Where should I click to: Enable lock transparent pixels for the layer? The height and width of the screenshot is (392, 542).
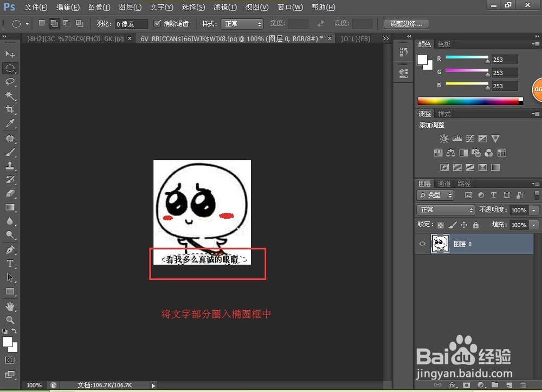pyautogui.click(x=441, y=225)
